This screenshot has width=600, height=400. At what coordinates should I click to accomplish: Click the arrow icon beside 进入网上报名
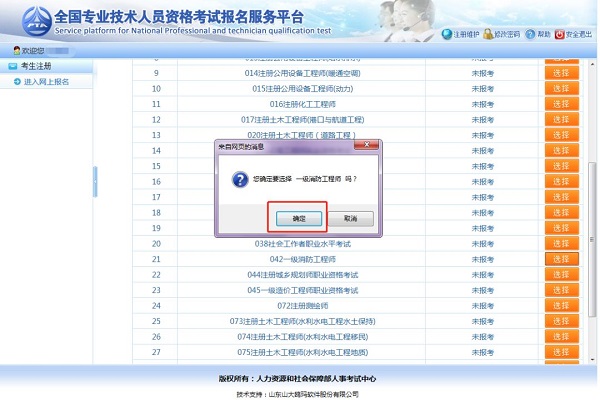click(x=17, y=82)
